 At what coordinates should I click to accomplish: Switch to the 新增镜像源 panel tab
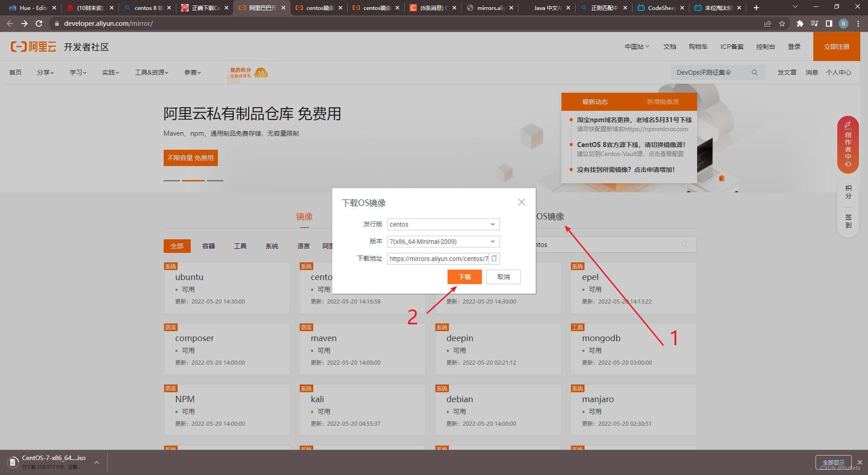click(663, 102)
